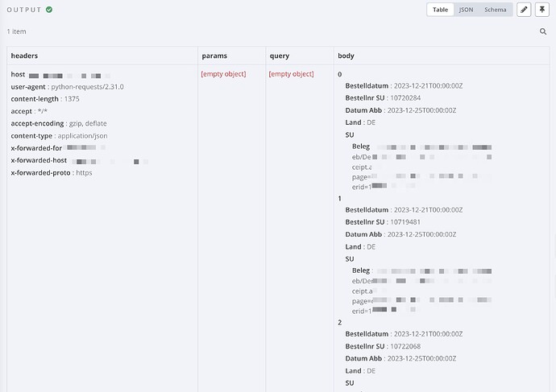Image resolution: width=556 pixels, height=392 pixels.
Task: Click the OUTPUT panel title
Action: 24,10
